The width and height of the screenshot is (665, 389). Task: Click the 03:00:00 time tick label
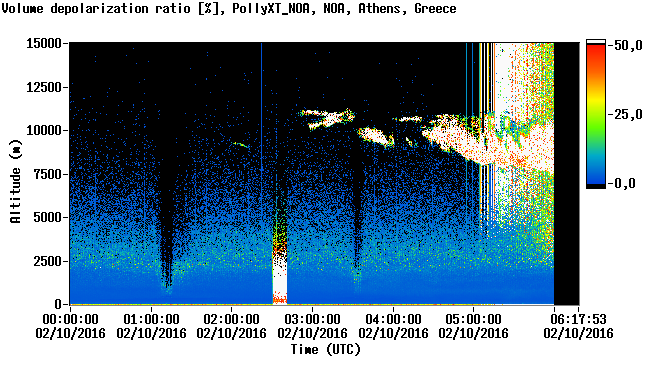point(313,319)
